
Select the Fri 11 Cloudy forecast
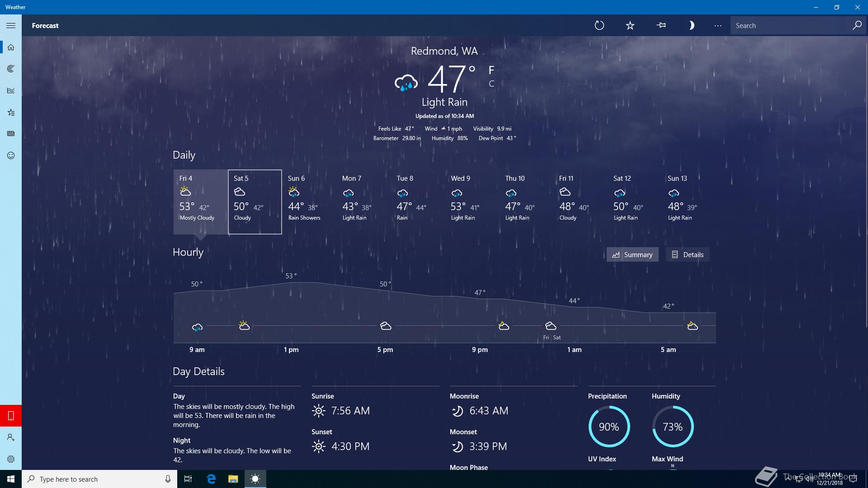pos(580,202)
